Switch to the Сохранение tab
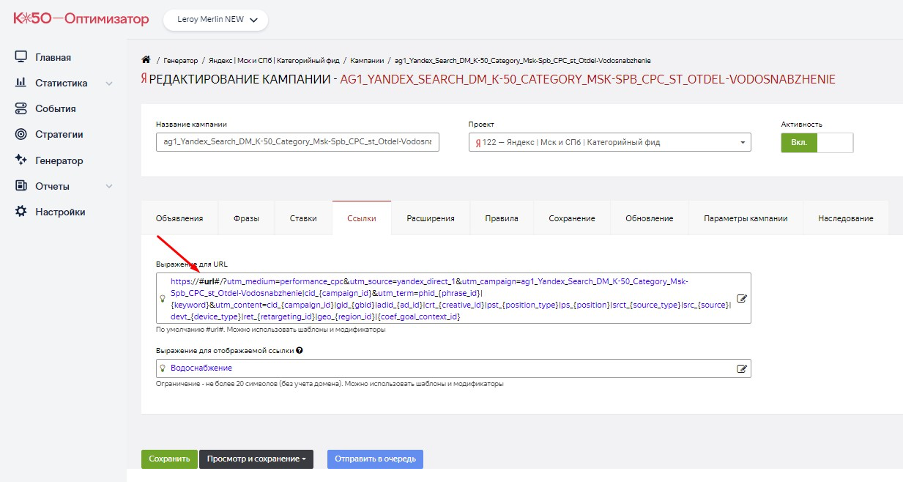The width and height of the screenshot is (904, 482). point(572,219)
